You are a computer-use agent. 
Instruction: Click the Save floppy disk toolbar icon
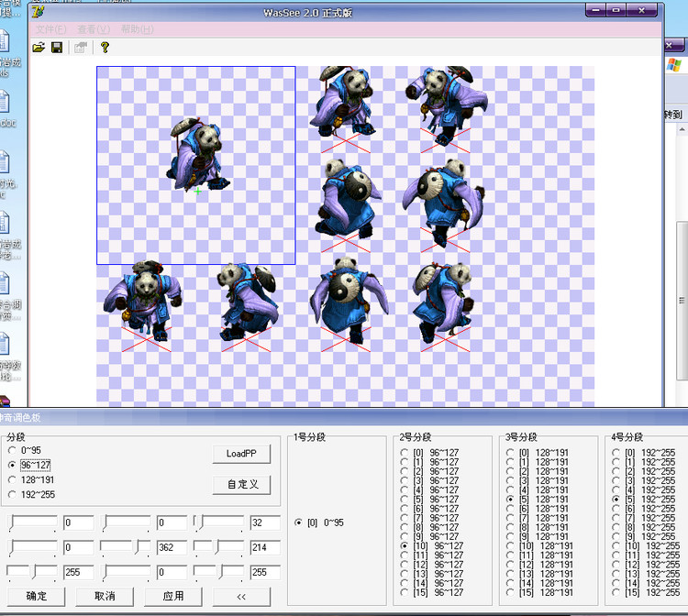click(x=57, y=47)
